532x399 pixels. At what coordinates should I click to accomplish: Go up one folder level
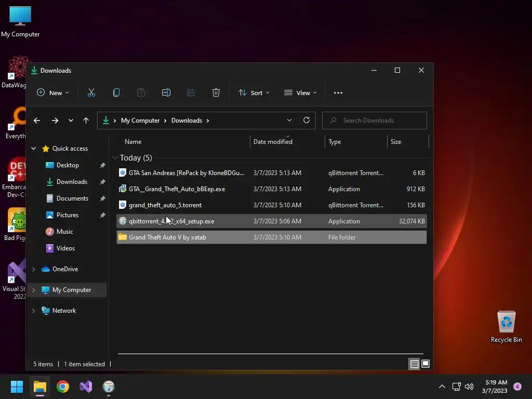click(x=86, y=121)
